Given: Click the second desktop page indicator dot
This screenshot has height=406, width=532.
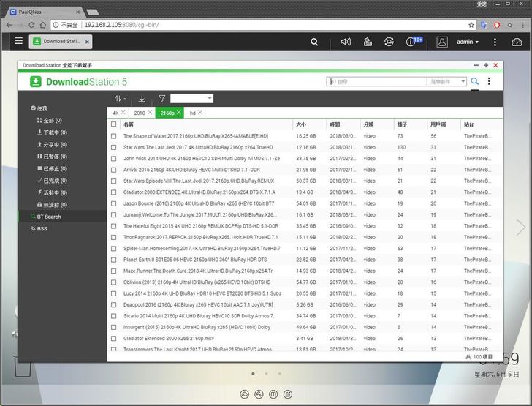Looking at the screenshot, I should pos(266,373).
